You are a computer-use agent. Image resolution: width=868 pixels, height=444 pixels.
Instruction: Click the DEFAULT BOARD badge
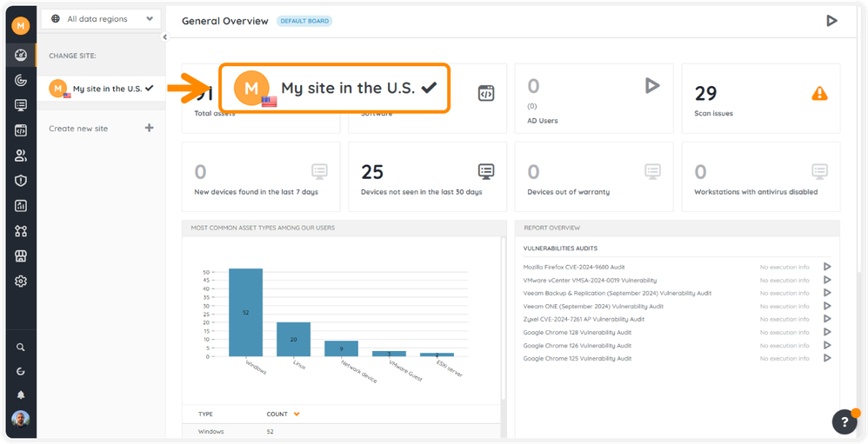tap(304, 21)
